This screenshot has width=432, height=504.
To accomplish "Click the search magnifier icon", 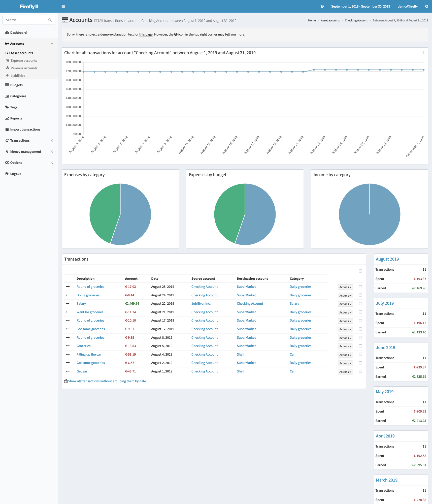I will 50,20.
